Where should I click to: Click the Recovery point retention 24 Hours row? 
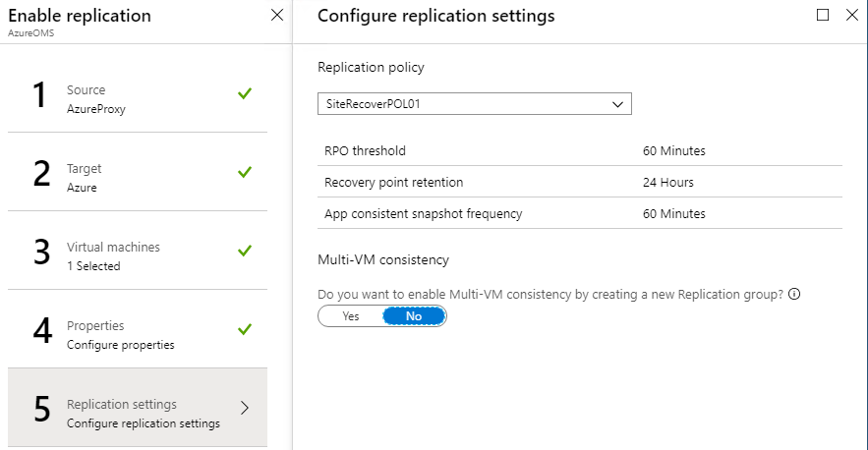580,182
